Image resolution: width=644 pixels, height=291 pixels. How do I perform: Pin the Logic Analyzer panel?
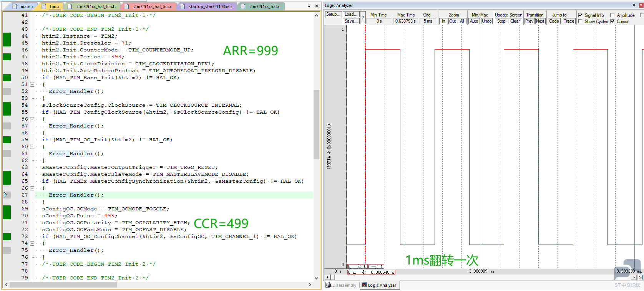point(634,5)
